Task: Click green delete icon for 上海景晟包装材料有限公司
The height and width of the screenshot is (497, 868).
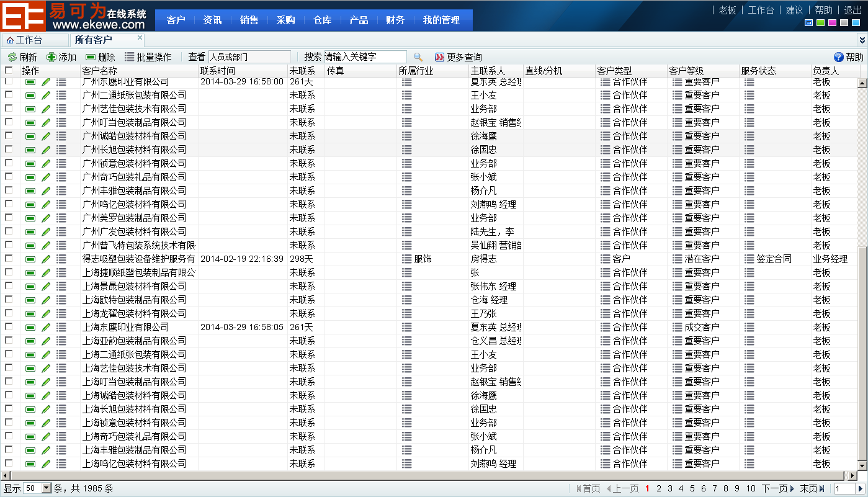Action: (x=30, y=287)
